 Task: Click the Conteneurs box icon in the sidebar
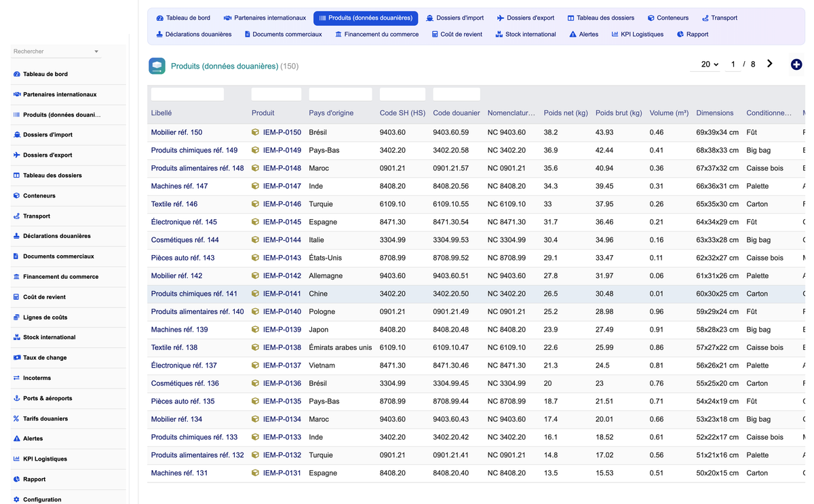click(x=17, y=195)
